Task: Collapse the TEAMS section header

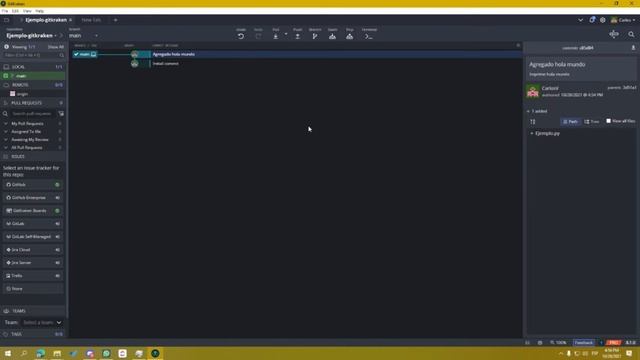Action: tap(33, 311)
